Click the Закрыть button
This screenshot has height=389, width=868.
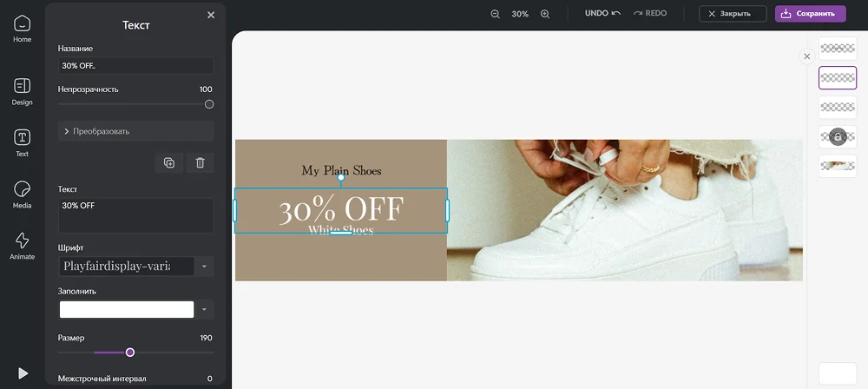tap(733, 14)
